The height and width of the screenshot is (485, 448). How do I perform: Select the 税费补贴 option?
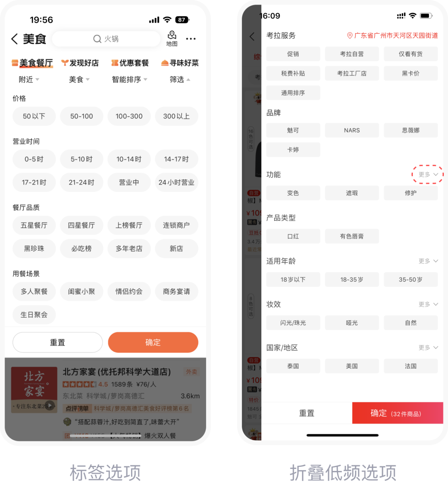coord(293,73)
